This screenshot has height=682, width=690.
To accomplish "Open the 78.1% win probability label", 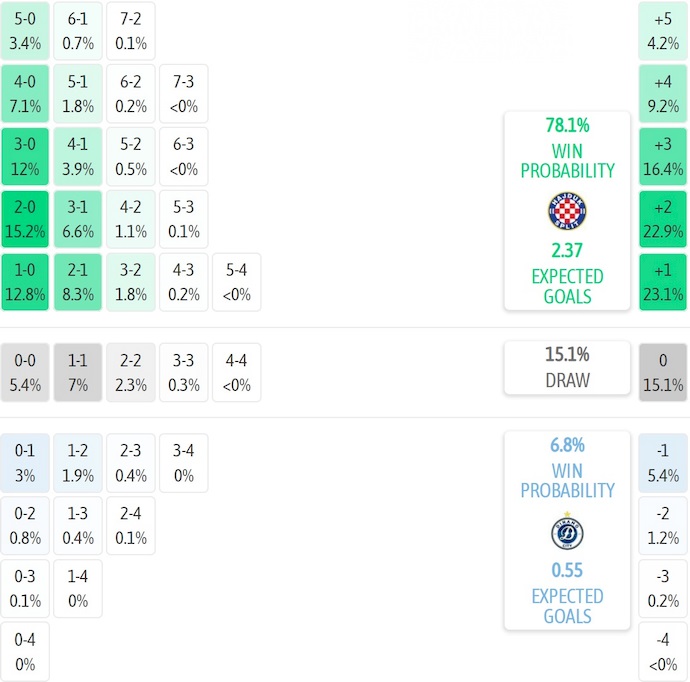I will coord(567,125).
